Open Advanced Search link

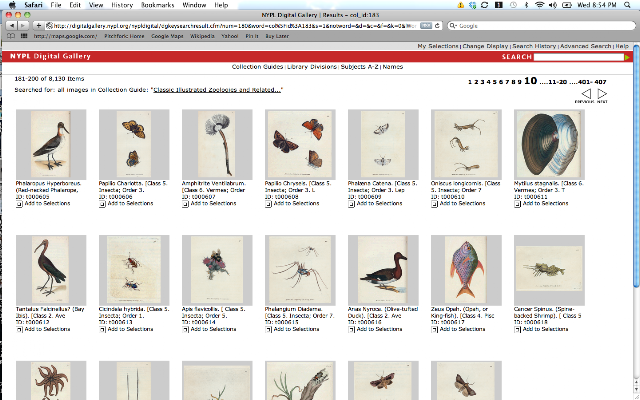[x=586, y=46]
